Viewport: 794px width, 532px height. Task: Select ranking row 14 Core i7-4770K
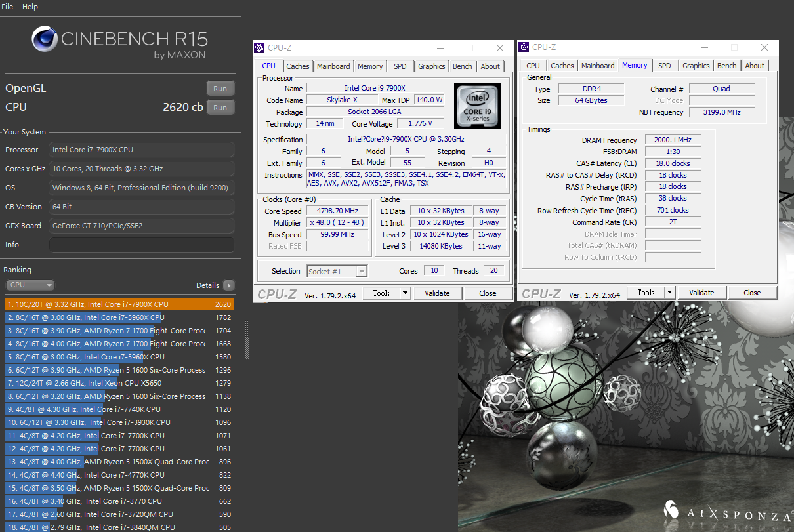[120, 475]
